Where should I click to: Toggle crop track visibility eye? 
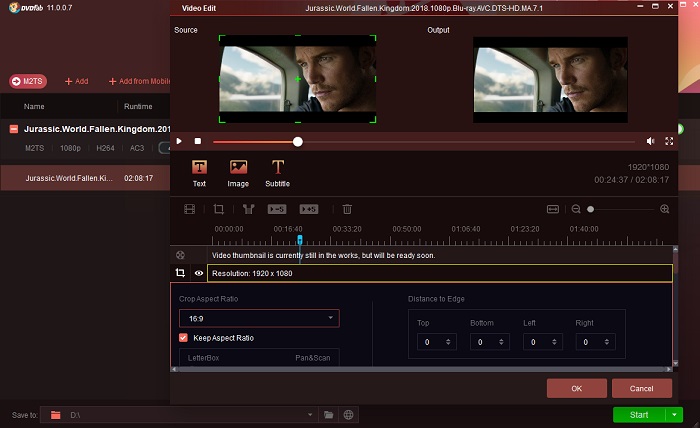click(x=199, y=273)
